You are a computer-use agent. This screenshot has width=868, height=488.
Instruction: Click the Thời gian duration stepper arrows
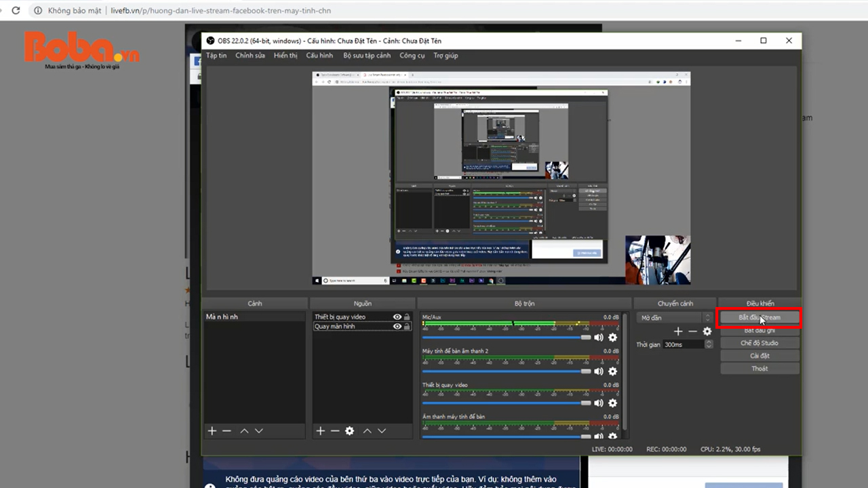(709, 344)
